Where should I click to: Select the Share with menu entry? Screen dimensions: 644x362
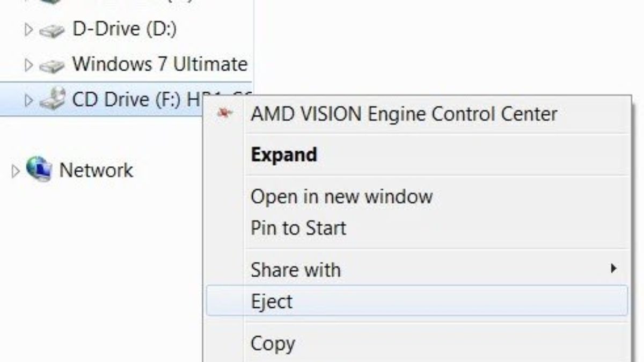coord(295,269)
